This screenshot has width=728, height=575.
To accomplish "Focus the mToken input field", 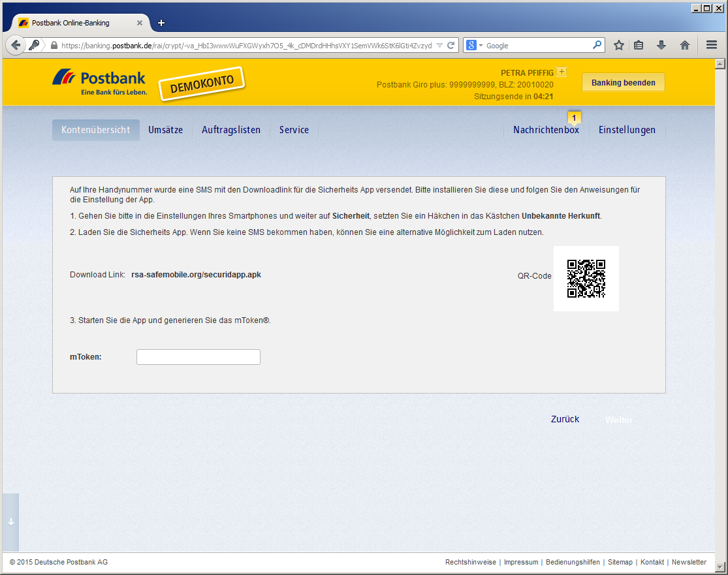I will (198, 357).
